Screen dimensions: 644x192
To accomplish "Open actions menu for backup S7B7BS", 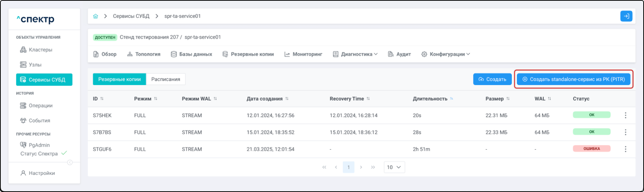I will (x=625, y=132).
